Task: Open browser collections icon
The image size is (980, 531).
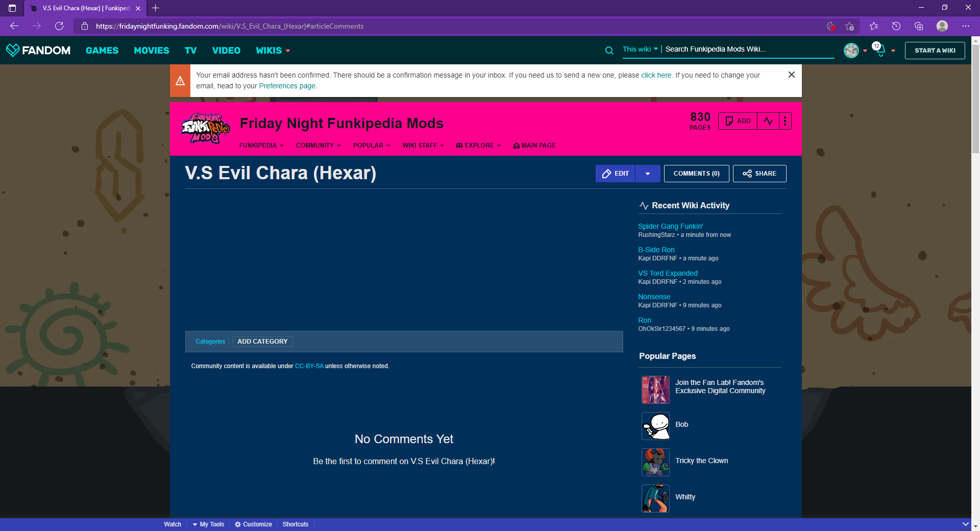Action: [919, 26]
